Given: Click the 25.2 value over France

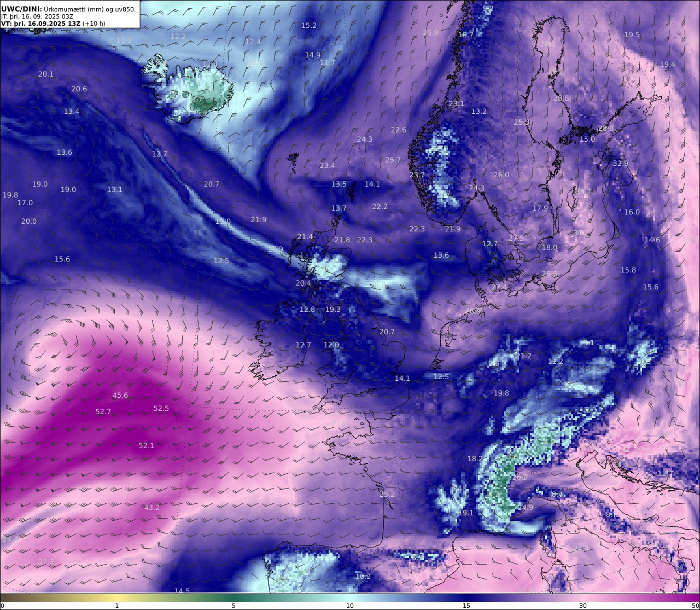Looking at the screenshot, I should pyautogui.click(x=387, y=494).
